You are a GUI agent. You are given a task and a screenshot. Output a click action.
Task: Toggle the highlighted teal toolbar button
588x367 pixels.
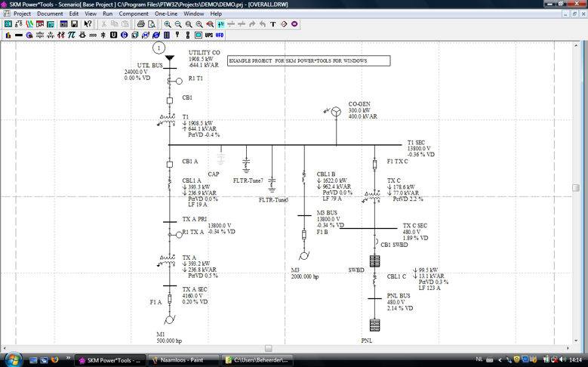click(x=220, y=24)
